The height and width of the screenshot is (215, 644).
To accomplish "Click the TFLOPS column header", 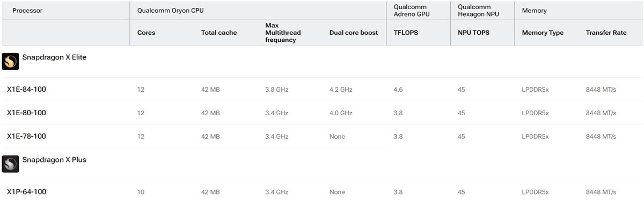I will coord(405,33).
